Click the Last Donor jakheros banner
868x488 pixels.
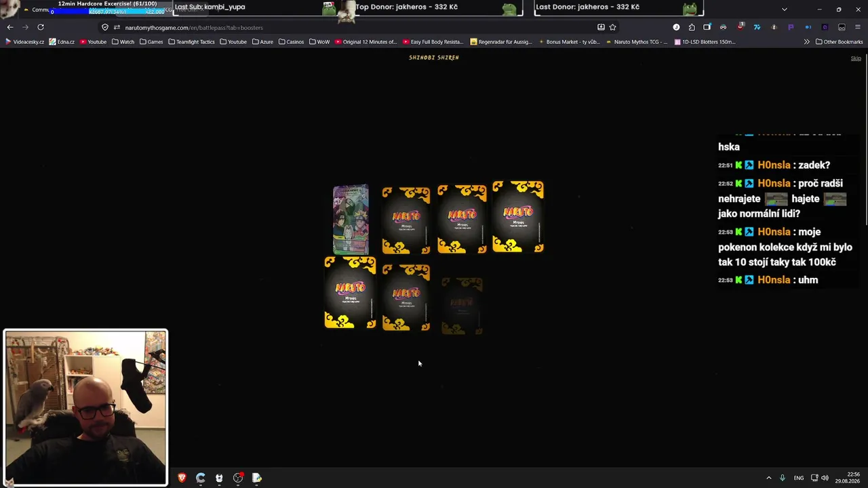(x=618, y=7)
